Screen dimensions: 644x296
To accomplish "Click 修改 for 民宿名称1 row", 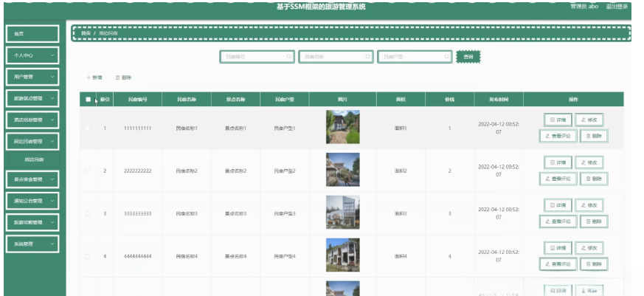I will [x=589, y=120].
